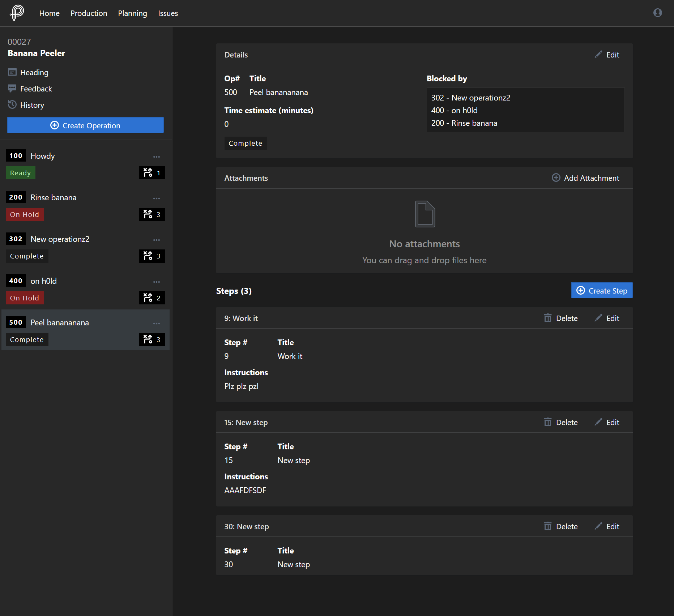
Task: Open more options for on h0ld operation
Action: coord(156,282)
